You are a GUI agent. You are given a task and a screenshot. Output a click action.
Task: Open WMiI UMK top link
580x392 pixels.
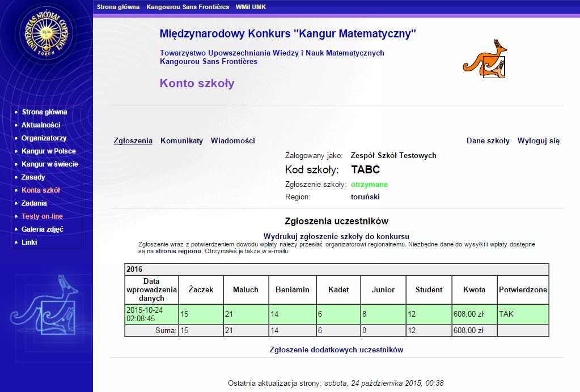coord(251,7)
